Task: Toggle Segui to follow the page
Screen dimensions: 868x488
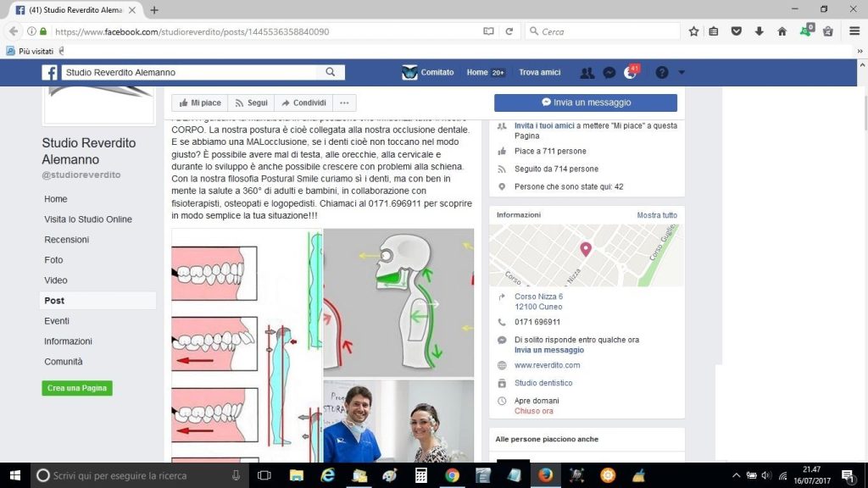Action: 251,103
